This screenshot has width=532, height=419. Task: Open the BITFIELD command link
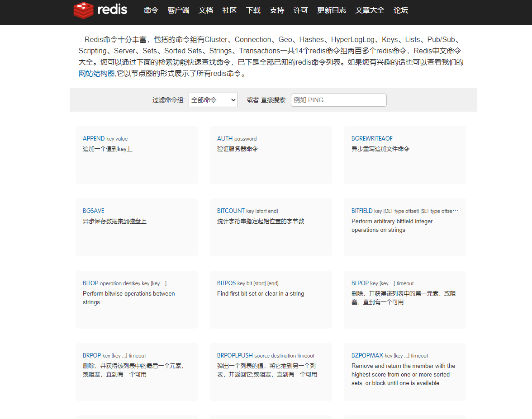[362, 211]
